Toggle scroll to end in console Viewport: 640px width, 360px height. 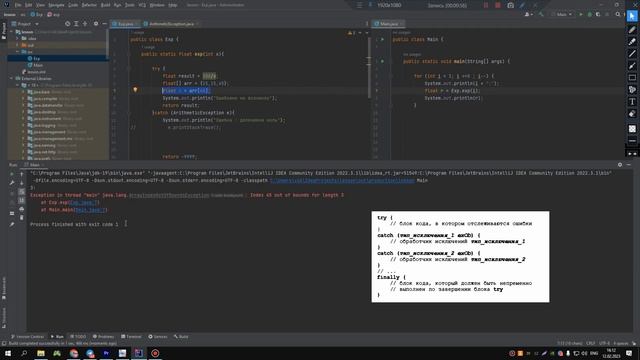[22, 200]
